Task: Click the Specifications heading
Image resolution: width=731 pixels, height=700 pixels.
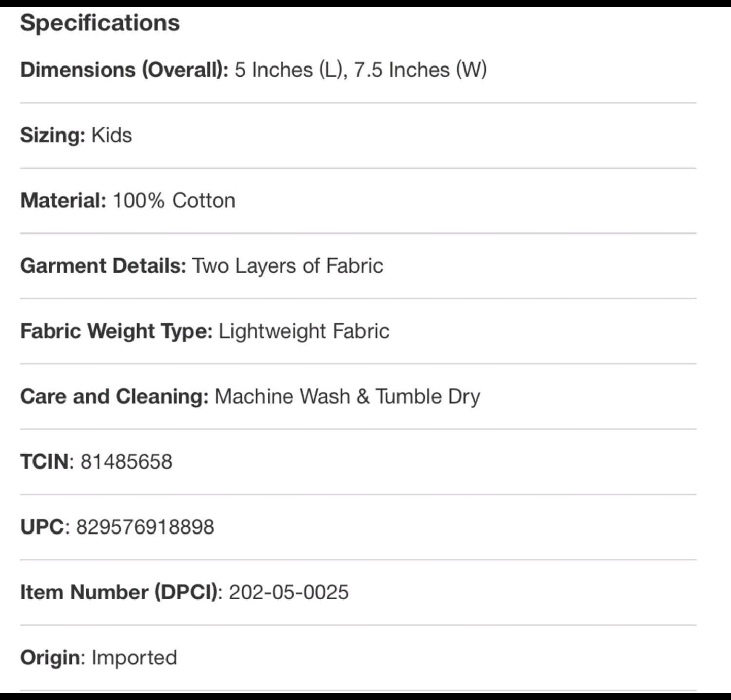Action: click(x=99, y=23)
